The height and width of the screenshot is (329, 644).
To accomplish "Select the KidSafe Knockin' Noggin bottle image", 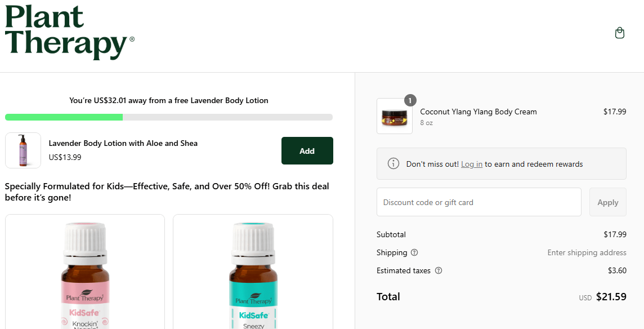I will click(x=84, y=276).
